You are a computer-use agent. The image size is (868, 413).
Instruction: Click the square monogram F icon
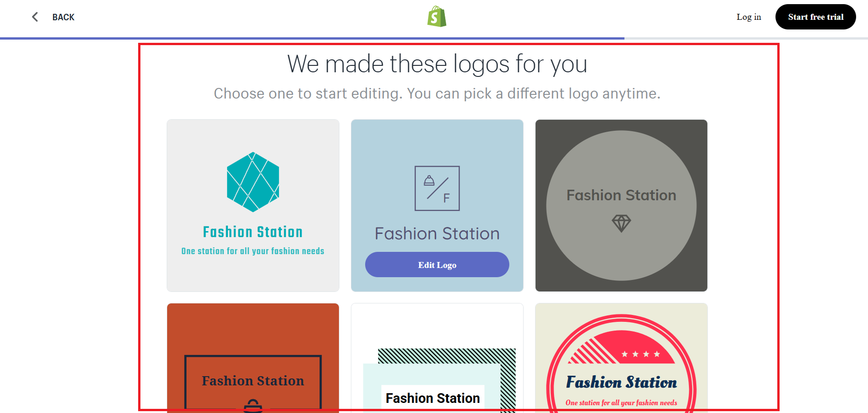(437, 188)
